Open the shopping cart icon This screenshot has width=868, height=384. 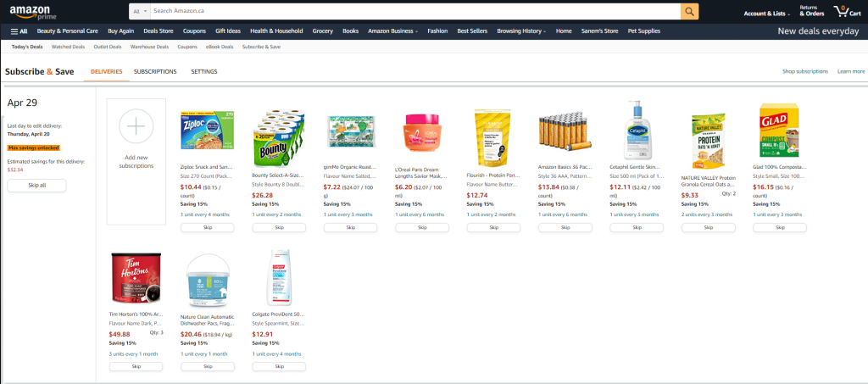coord(847,12)
